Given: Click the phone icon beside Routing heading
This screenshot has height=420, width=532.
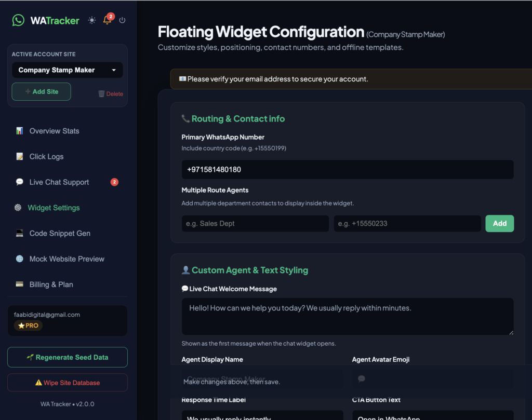Looking at the screenshot, I should point(185,119).
